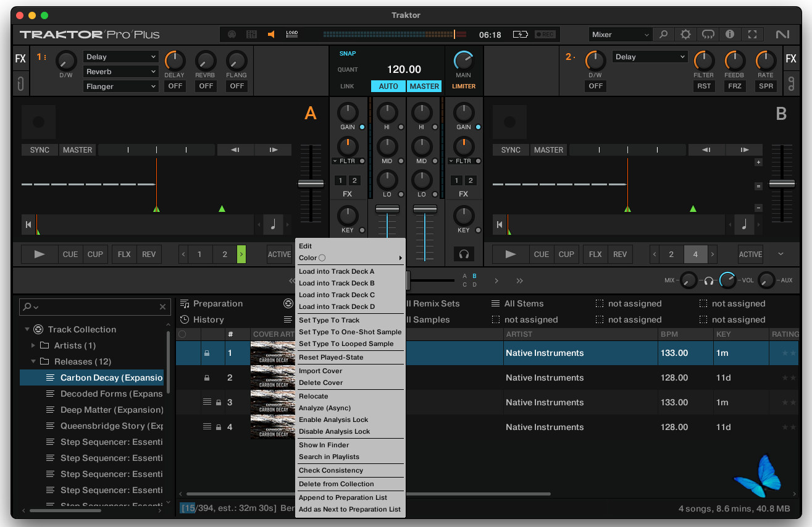Viewport: 812px width, 527px height.
Task: Expand the Artists (1) folder
Action: (33, 345)
